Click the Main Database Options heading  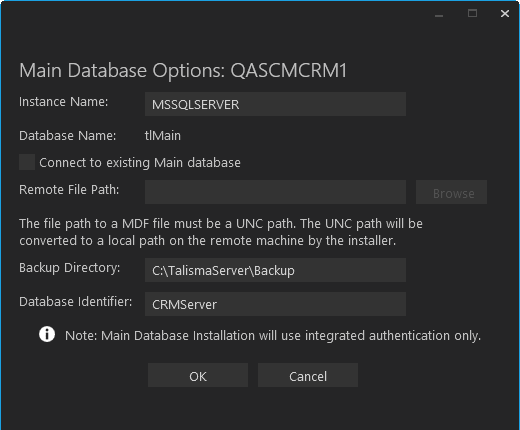(x=183, y=71)
